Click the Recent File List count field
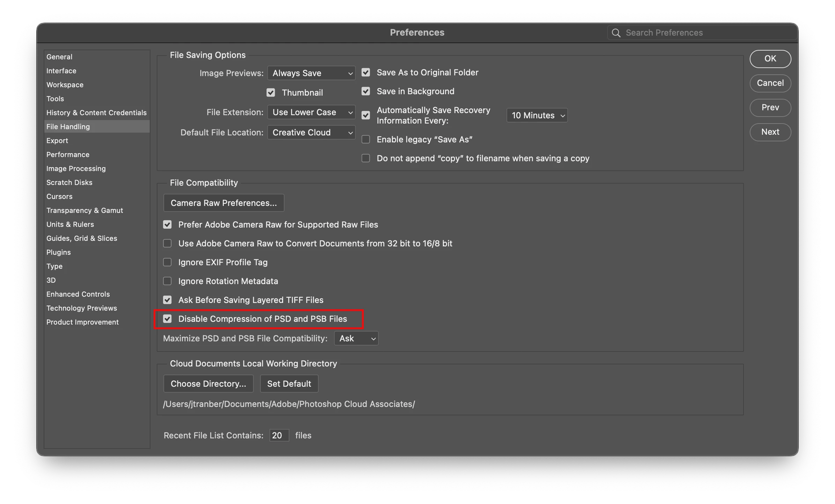Image resolution: width=835 pixels, height=504 pixels. [279, 435]
